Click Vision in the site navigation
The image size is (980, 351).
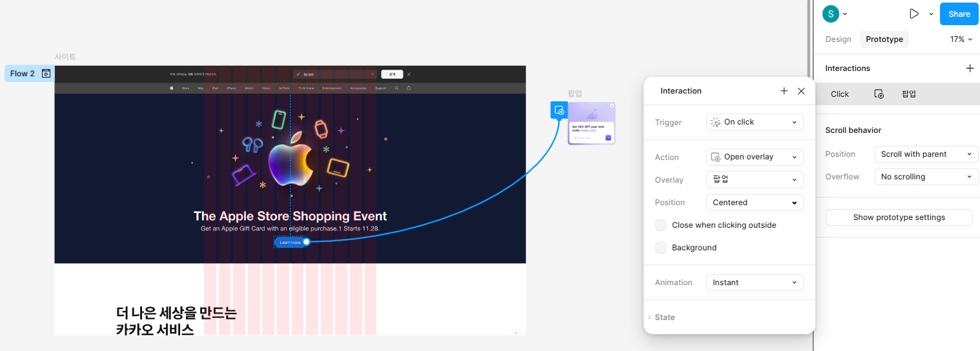266,88
